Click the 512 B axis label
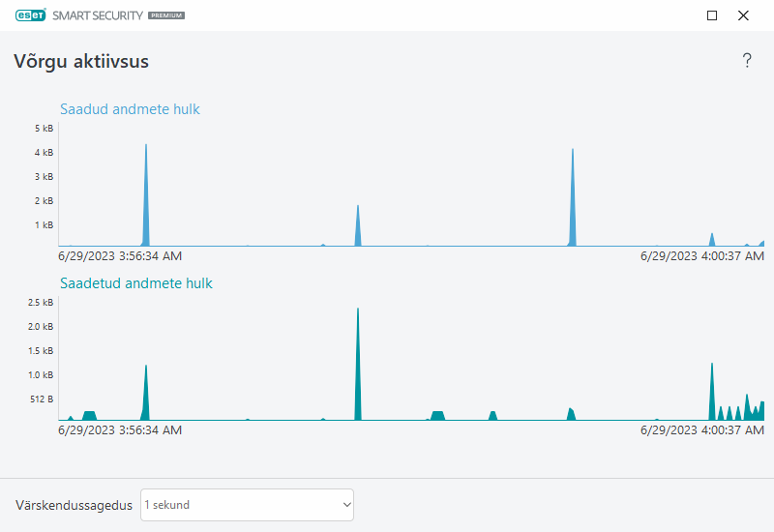The width and height of the screenshot is (774, 532). (x=41, y=399)
